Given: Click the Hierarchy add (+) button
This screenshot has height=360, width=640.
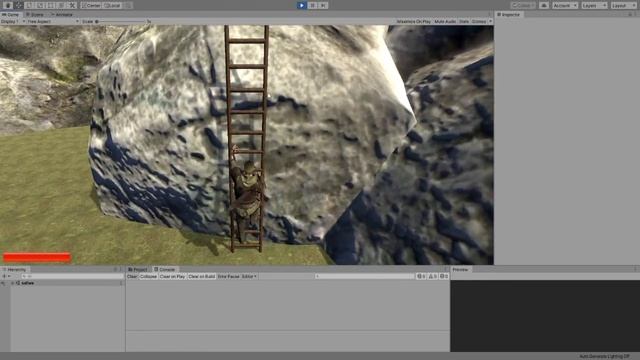Looking at the screenshot, I should 5,276.
